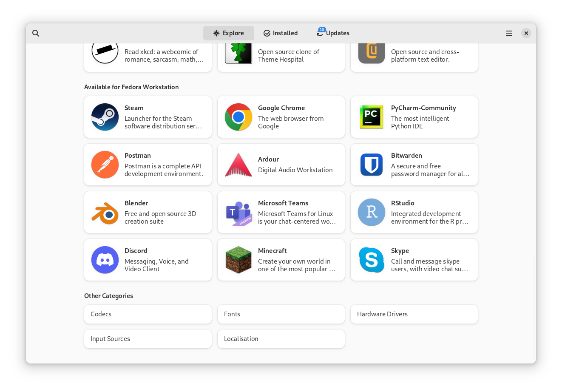This screenshot has height=392, width=562.
Task: Open the Updates tab
Action: [x=333, y=33]
